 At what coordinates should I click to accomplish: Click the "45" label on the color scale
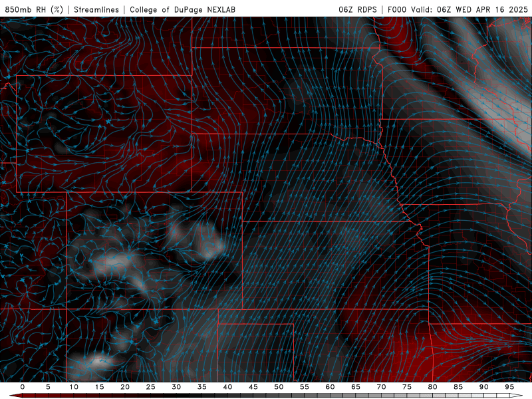pos(253,387)
